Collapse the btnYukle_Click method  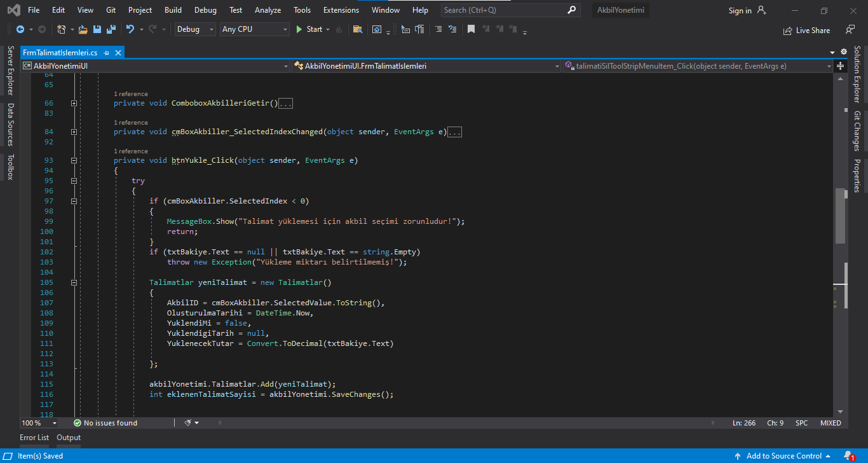click(x=74, y=160)
